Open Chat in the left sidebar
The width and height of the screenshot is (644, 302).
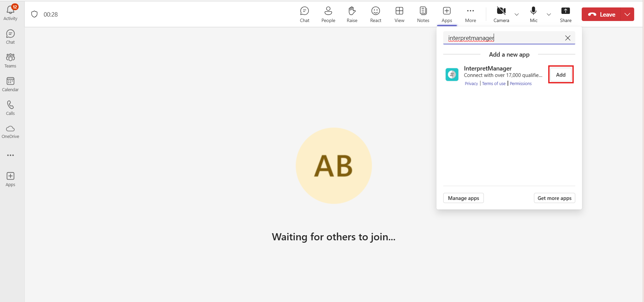(10, 37)
